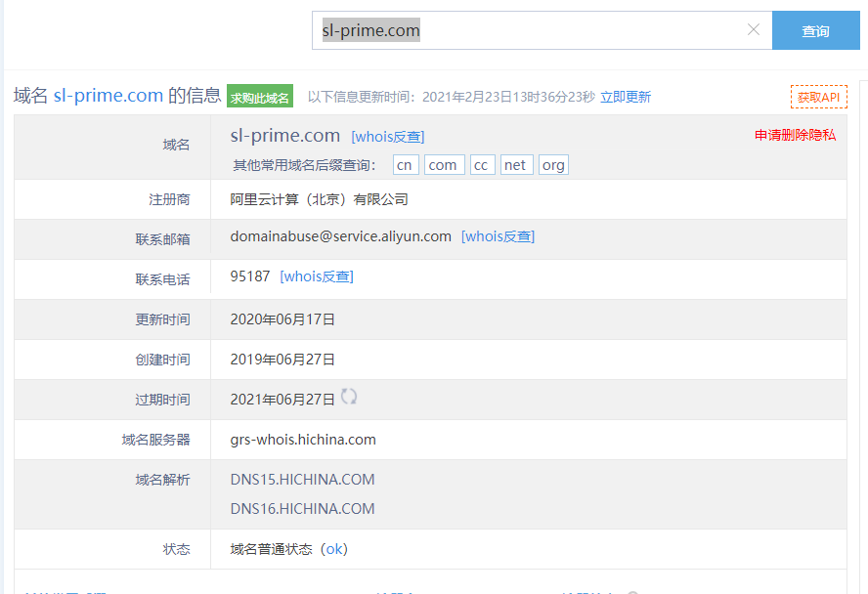The width and height of the screenshot is (868, 594).
Task: Click DNS15.HICHINA.COM name server entry
Action: tap(302, 480)
